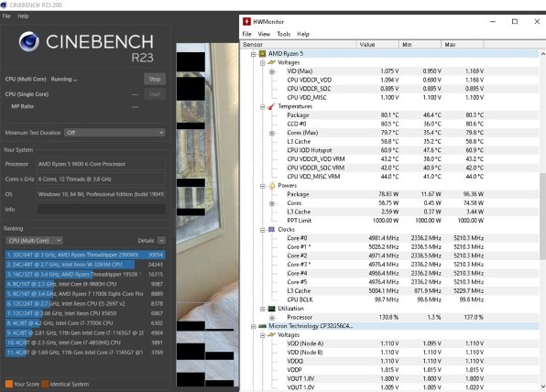Collapse the Temperatures group
The image size is (546, 392).
[263, 107]
